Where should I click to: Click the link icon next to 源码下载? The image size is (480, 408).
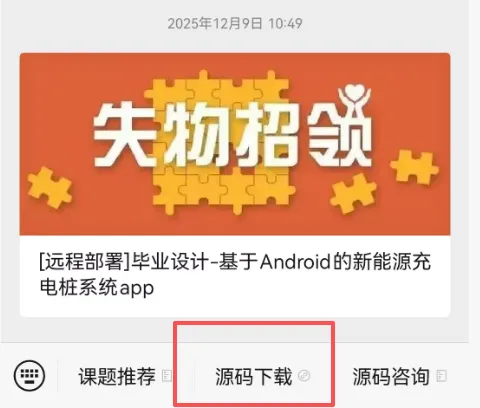click(x=304, y=376)
